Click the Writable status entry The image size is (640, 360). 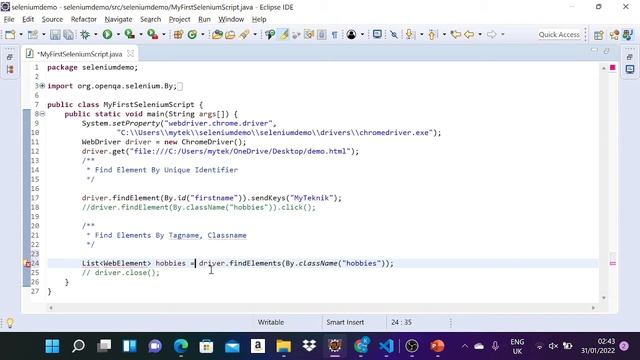(271, 322)
